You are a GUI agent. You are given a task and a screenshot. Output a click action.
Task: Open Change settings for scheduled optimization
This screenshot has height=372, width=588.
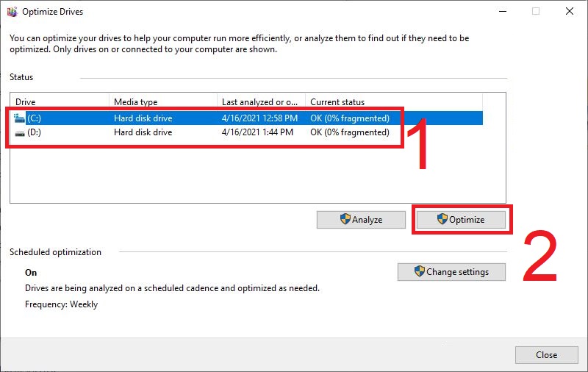452,272
